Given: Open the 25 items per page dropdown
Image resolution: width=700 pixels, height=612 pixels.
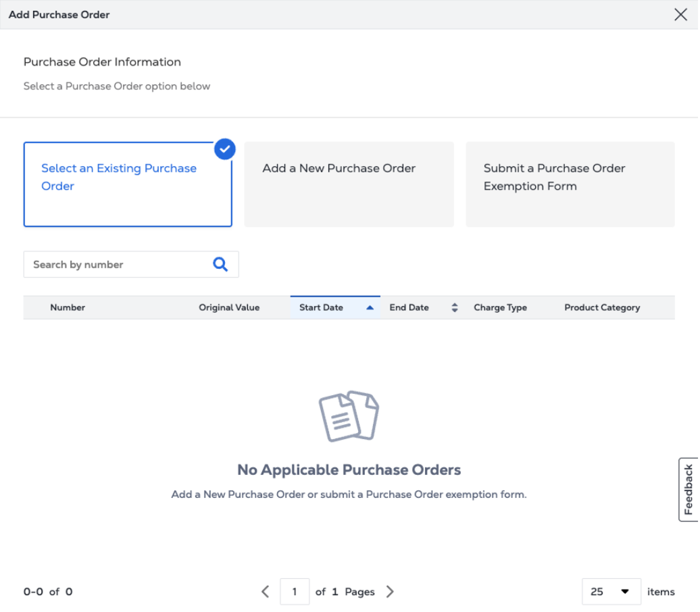Looking at the screenshot, I should (x=611, y=592).
